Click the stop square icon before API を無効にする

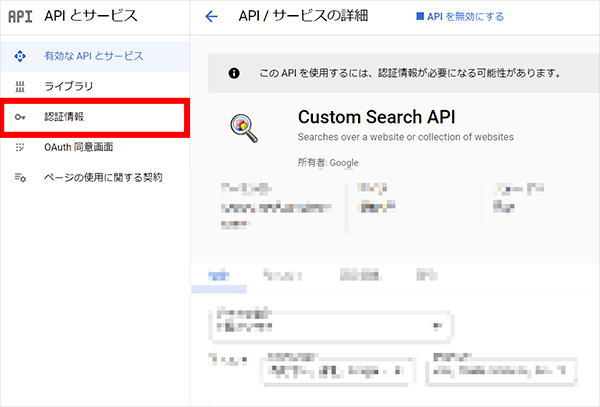click(x=420, y=16)
